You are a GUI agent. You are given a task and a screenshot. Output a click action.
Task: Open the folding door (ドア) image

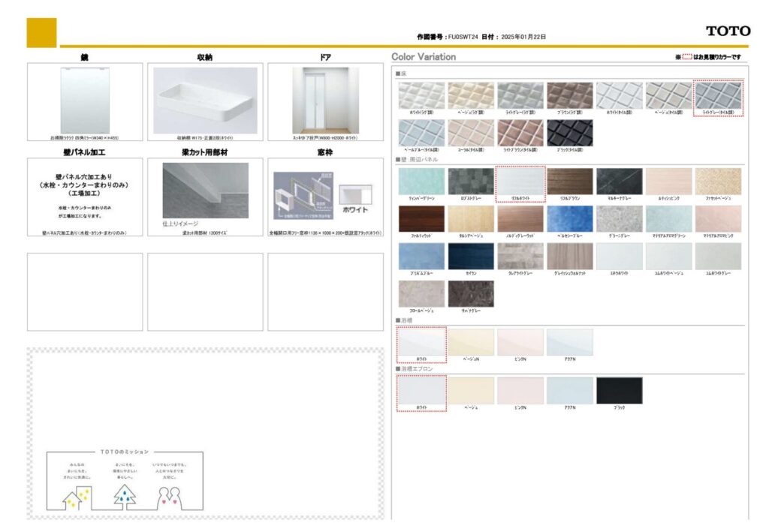[x=325, y=100]
